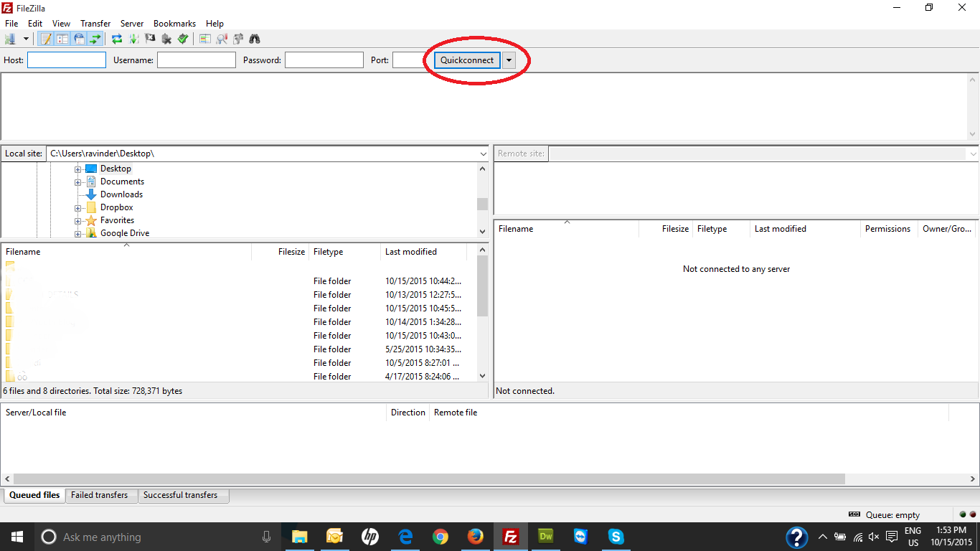This screenshot has height=551, width=980.
Task: Toggle local directory tree display
Action: tap(62, 39)
